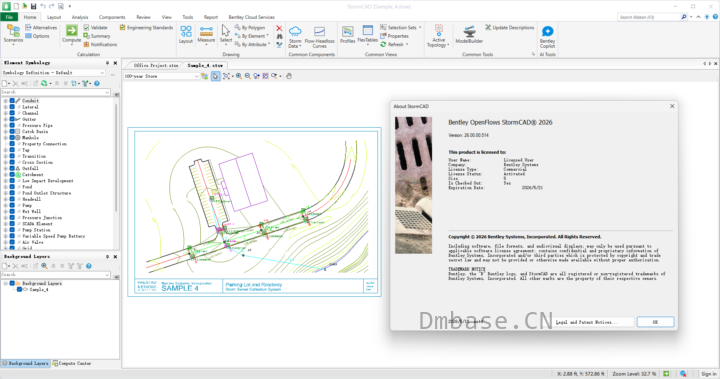Click the Alternatives button
The height and width of the screenshot is (379, 720).
click(x=41, y=28)
